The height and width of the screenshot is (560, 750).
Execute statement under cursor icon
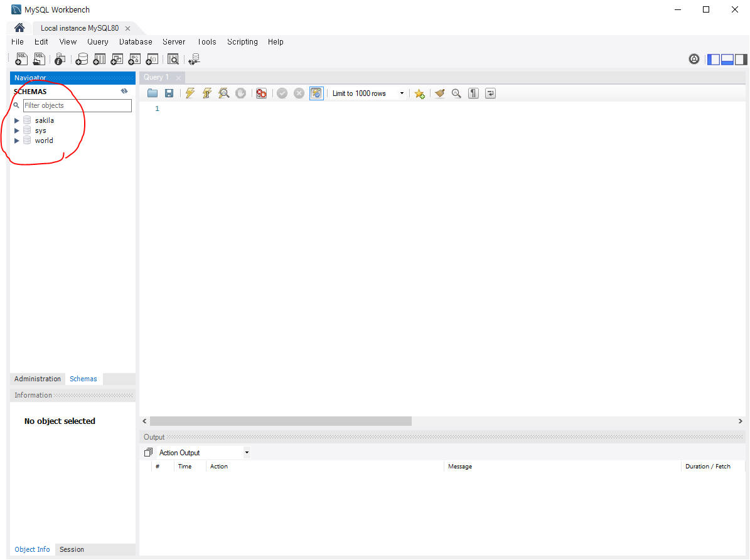207,93
